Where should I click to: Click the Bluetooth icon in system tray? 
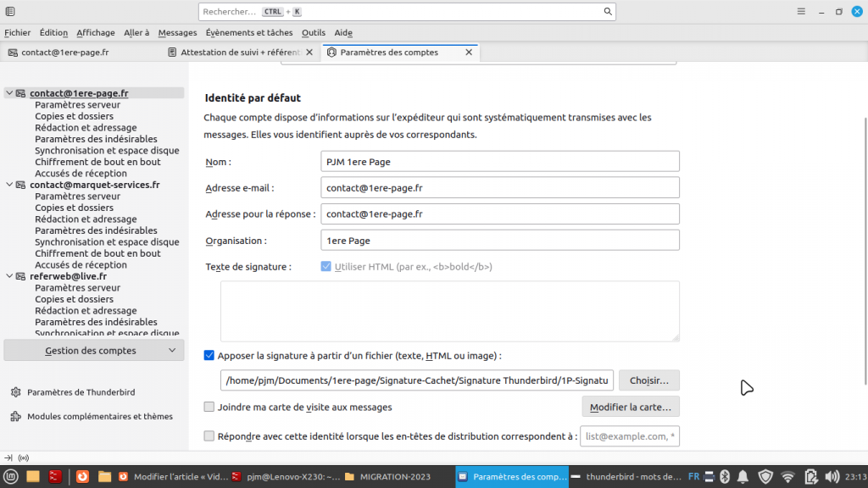pos(725,476)
